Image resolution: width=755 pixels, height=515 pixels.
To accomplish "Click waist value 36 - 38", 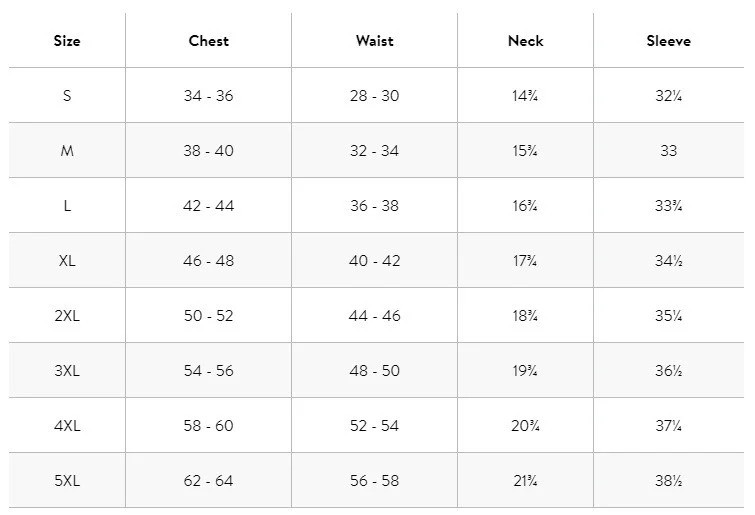I will 375,206.
